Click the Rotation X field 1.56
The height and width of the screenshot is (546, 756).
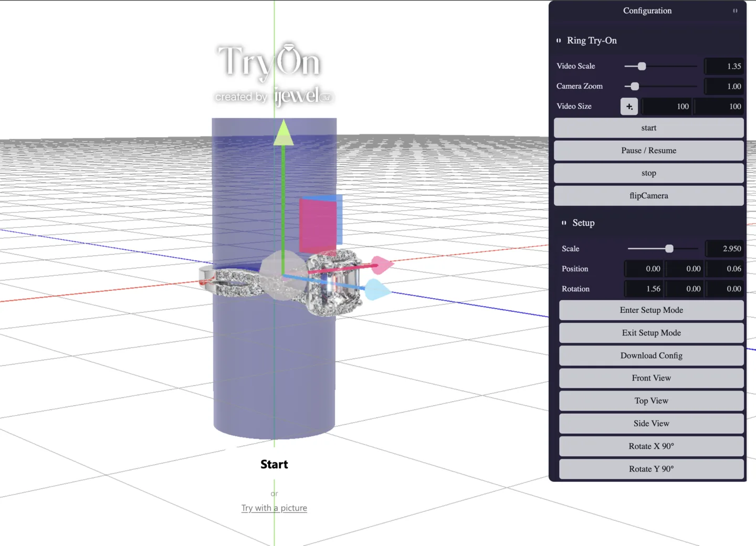tap(644, 289)
